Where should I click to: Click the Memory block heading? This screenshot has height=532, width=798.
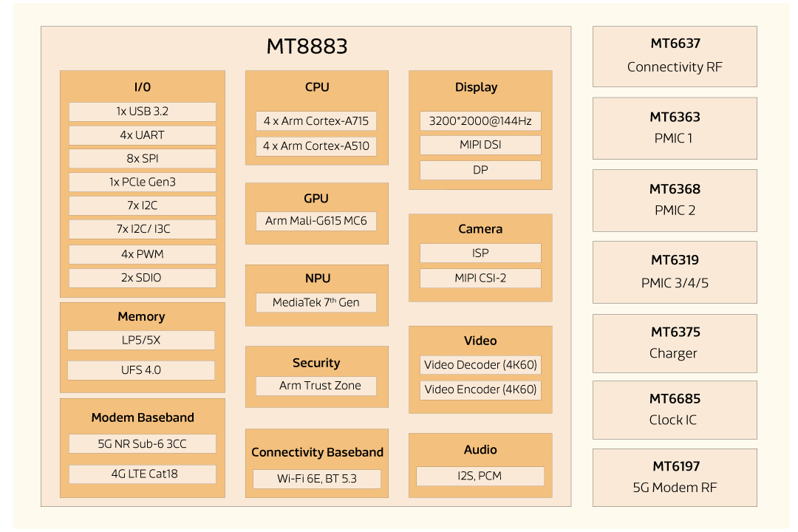(x=141, y=317)
